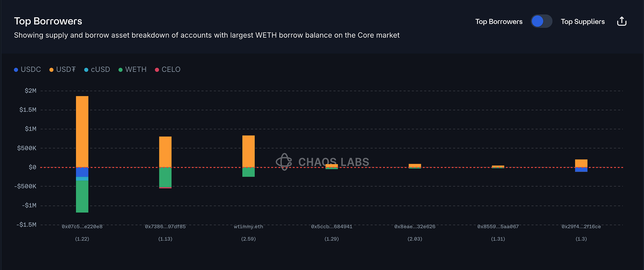Click the 0x5ccb...684941 account label

[x=332, y=227]
